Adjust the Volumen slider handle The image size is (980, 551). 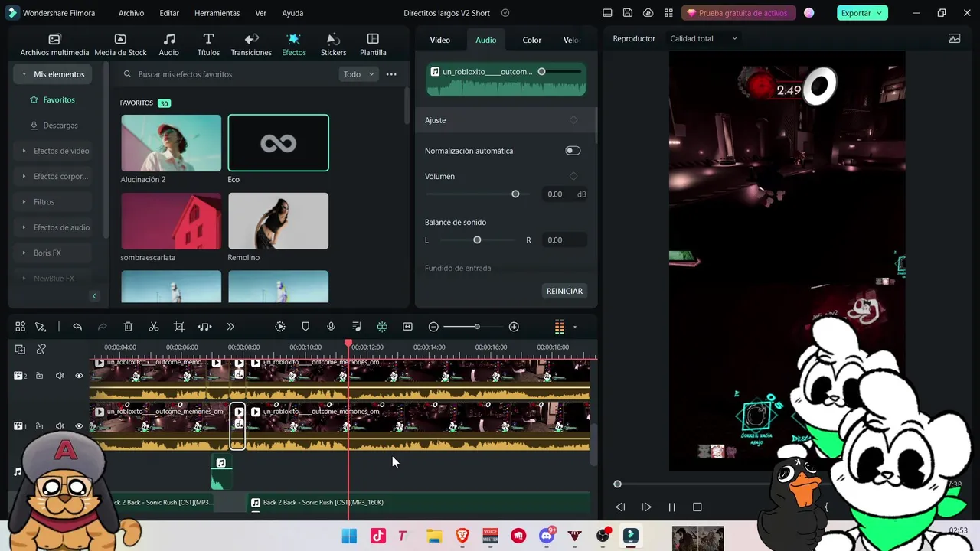(x=515, y=194)
